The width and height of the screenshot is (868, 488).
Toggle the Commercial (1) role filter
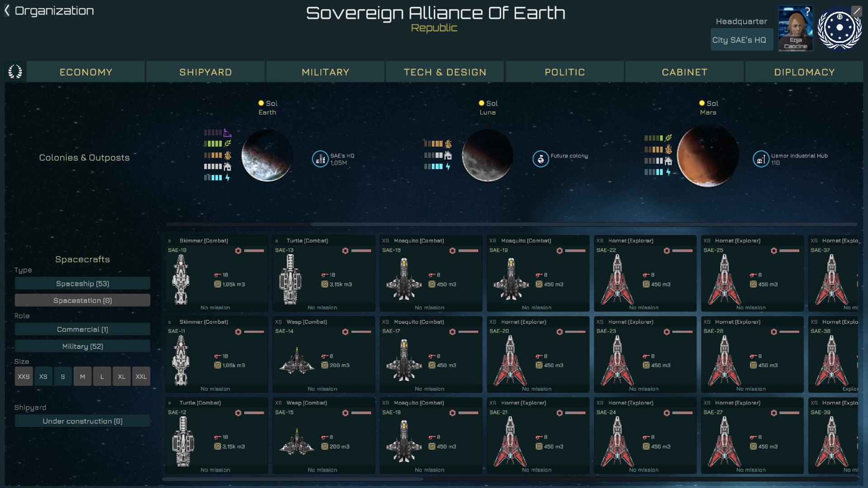click(x=82, y=329)
